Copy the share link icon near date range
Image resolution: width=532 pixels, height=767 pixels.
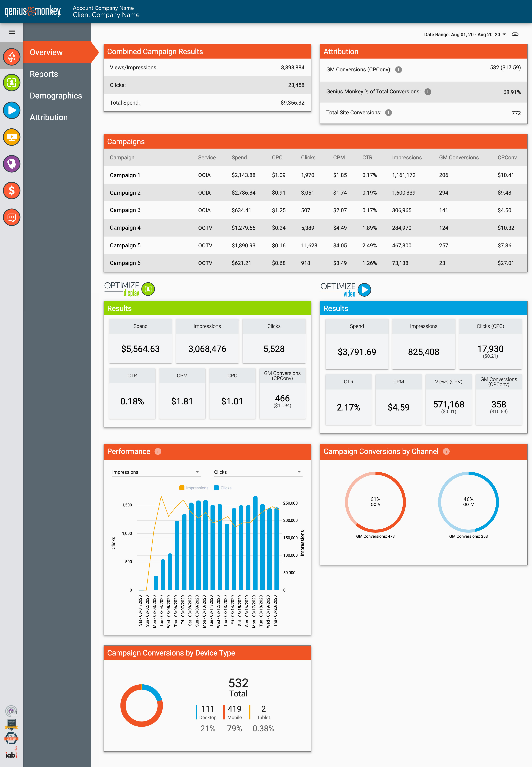[x=515, y=34]
